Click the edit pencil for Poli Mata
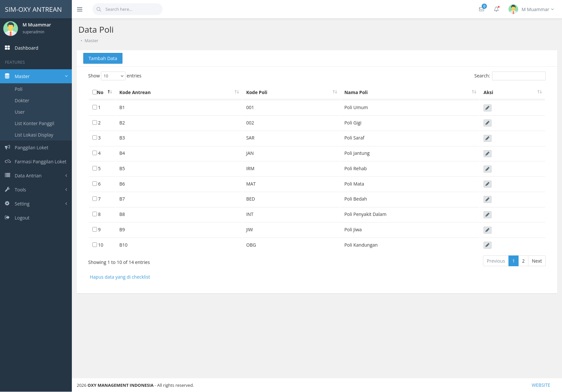The image size is (562, 392). 487,184
